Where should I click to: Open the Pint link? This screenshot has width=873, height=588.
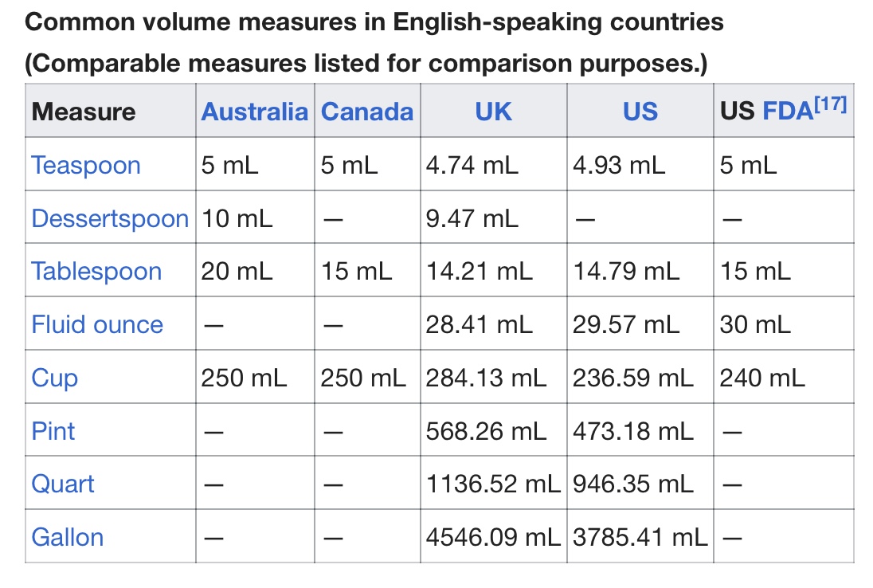(53, 431)
